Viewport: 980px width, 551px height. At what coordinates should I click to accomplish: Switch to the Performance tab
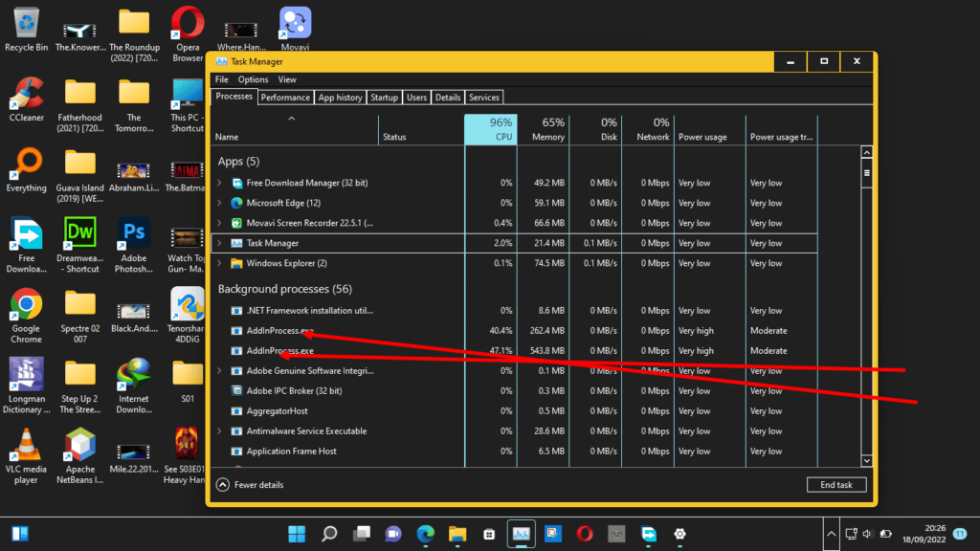tap(285, 98)
